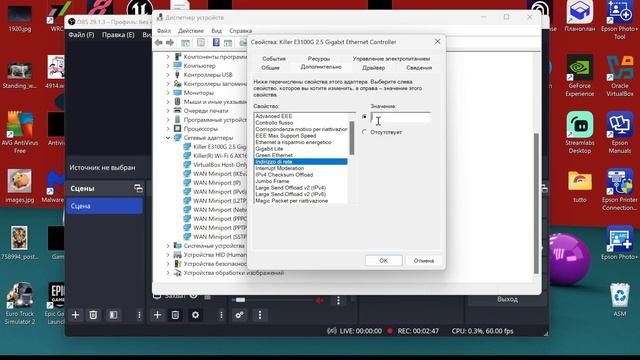Open the Планоплан desktop icon

pyautogui.click(x=580, y=16)
